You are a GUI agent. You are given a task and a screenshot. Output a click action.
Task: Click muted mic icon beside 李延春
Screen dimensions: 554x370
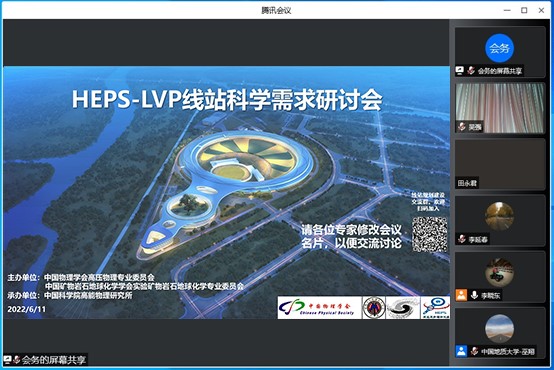[462, 239]
